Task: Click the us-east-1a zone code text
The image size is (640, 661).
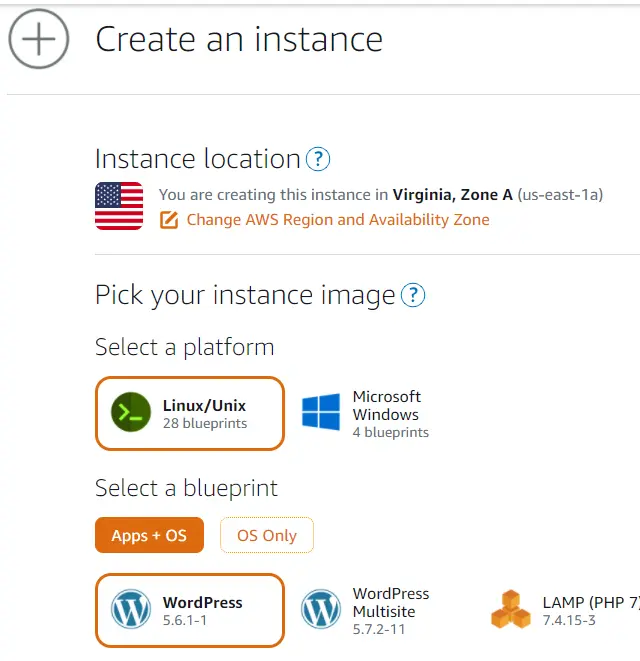Action: click(560, 195)
